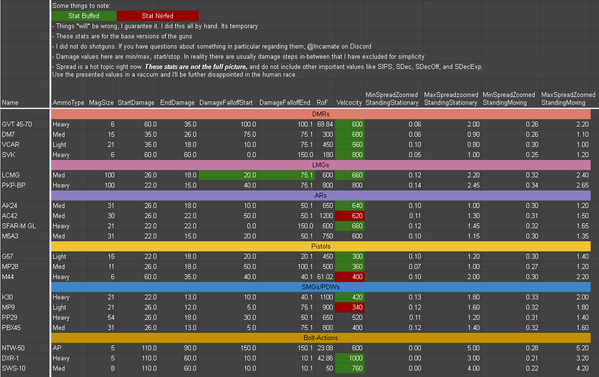Screen dimensions: 599x377
Task: Select the SMGs/PDWs category header row
Action: (x=321, y=287)
